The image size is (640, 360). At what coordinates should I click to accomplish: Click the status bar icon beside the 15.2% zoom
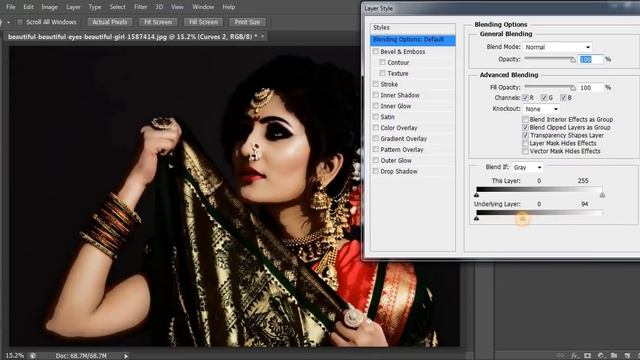coord(33,356)
